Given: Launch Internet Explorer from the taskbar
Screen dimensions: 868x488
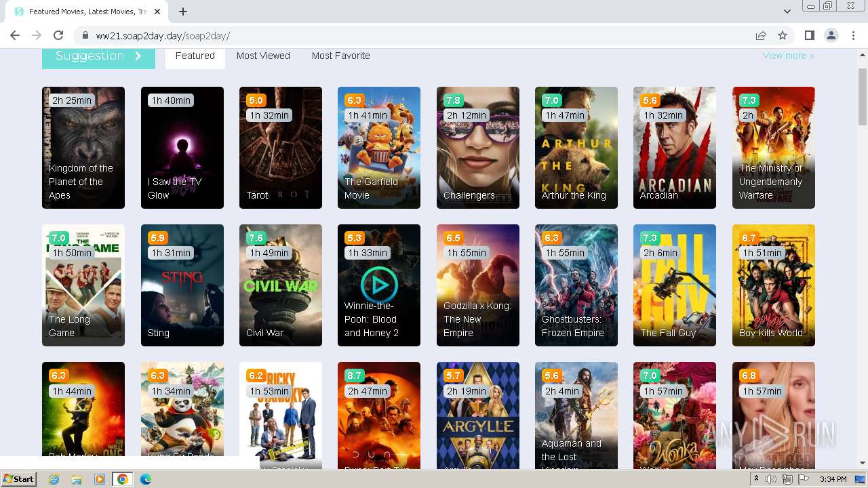Looking at the screenshot, I should 54,479.
